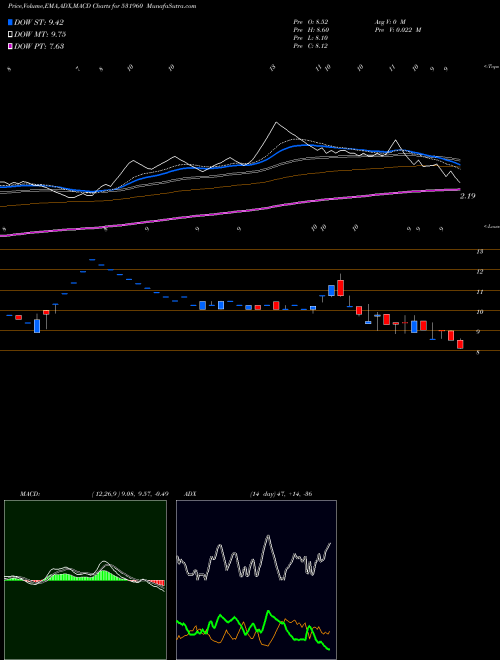The width and height of the screenshot is (500, 660).
Task: Click the white DOW MT legend swatch
Action: (11, 35)
